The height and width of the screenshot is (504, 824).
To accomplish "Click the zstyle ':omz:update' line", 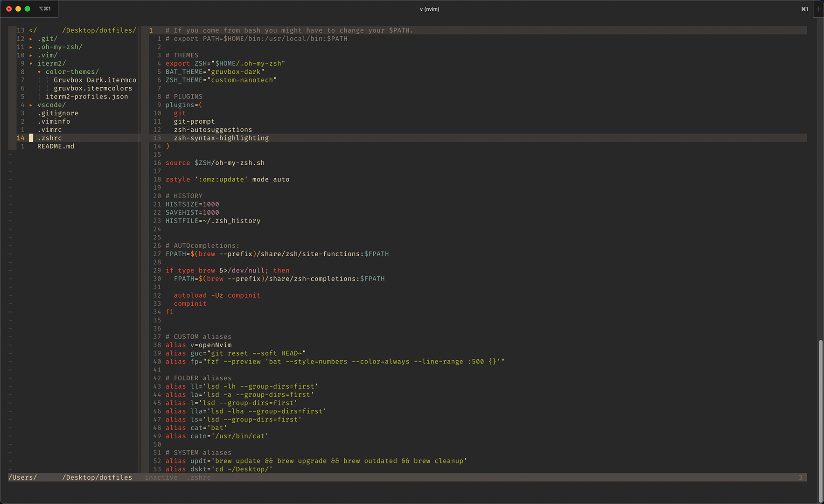I will point(227,180).
